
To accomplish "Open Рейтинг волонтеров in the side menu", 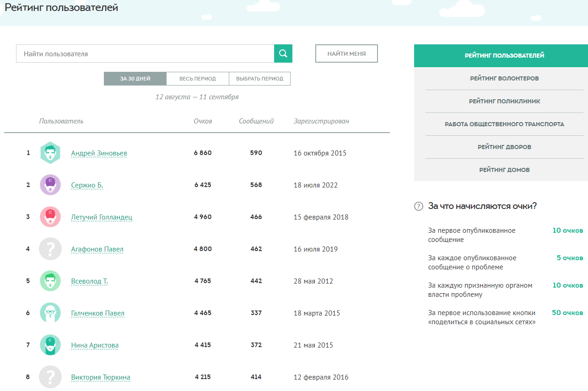I will coord(504,78).
